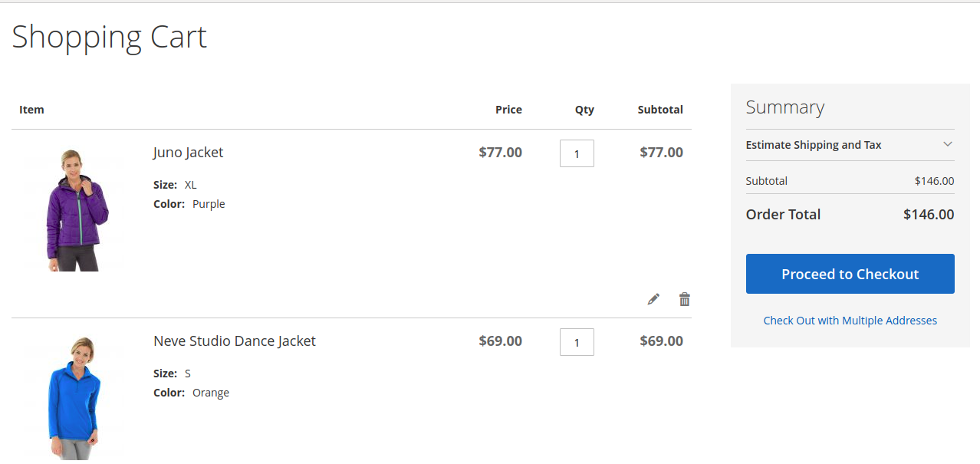Image resolution: width=980 pixels, height=464 pixels.
Task: Click the Summary heading
Action: 785,107
